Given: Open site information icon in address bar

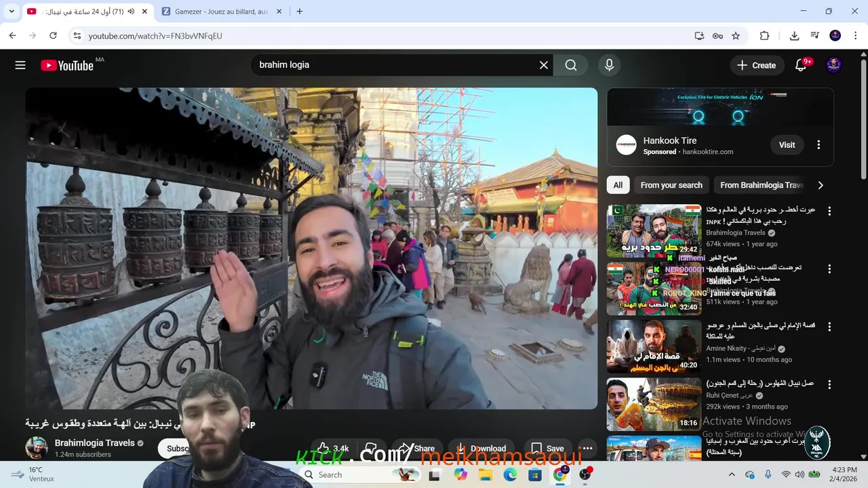Looking at the screenshot, I should point(77,36).
